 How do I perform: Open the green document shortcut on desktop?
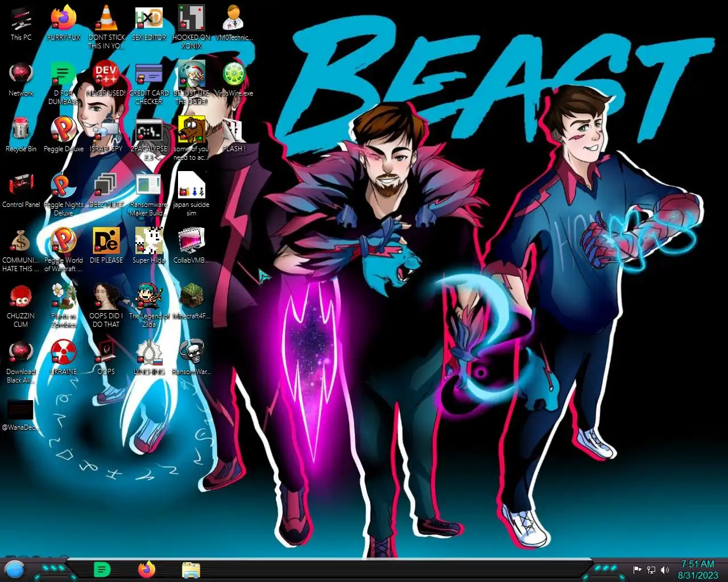[x=64, y=83]
